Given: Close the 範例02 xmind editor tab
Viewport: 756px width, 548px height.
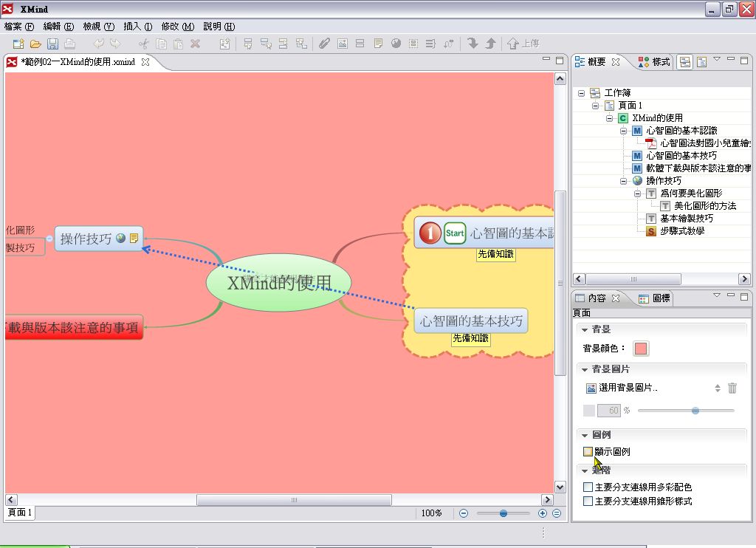Looking at the screenshot, I should pos(145,62).
